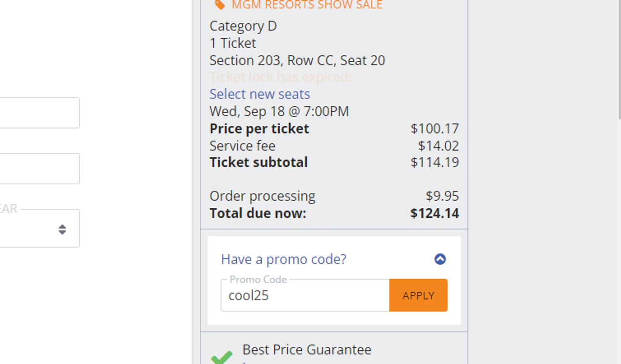The width and height of the screenshot is (621, 364).
Task: Click the $100.17 price per ticket
Action: click(435, 129)
